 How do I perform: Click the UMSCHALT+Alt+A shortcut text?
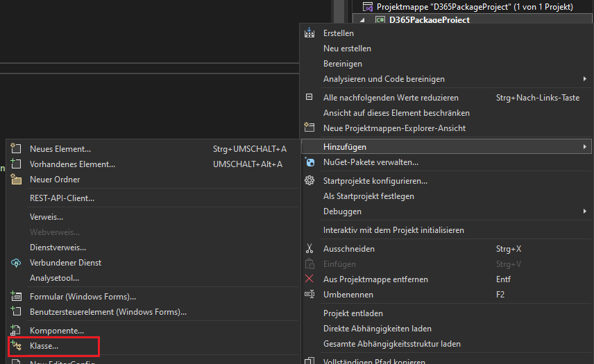coord(247,164)
